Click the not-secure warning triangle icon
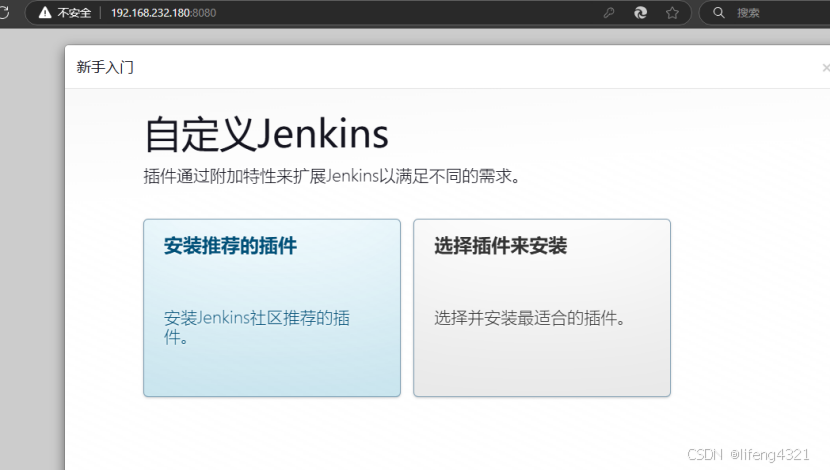Screen dimensions: 830x470 point(45,13)
